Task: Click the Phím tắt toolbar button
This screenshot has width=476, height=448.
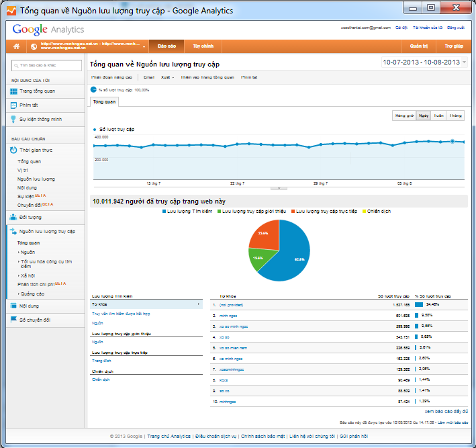Action: 249,77
